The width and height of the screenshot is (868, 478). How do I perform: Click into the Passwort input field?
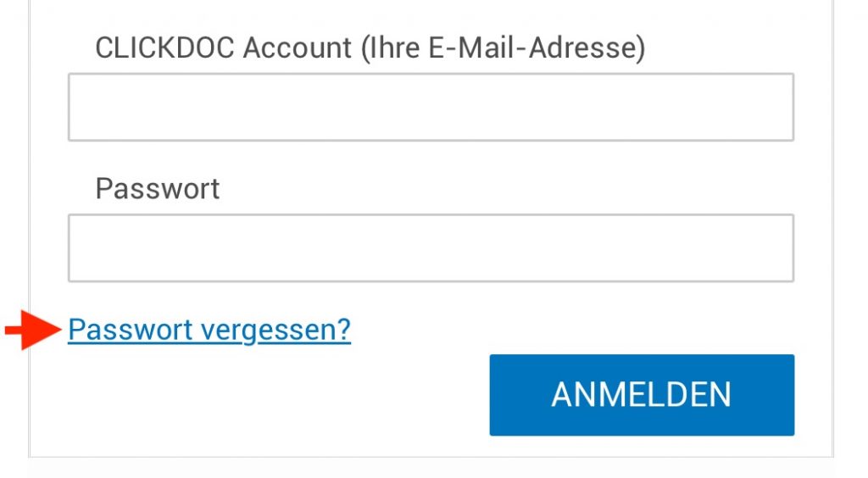point(431,247)
